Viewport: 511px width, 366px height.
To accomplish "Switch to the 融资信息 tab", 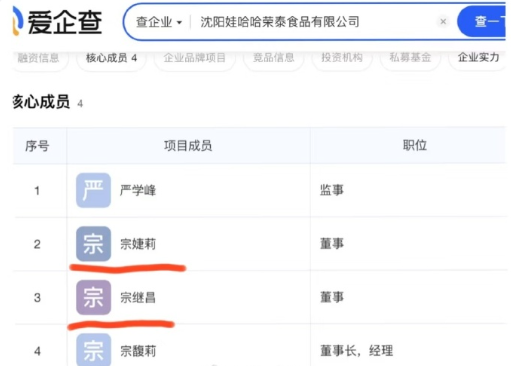I will (38, 58).
